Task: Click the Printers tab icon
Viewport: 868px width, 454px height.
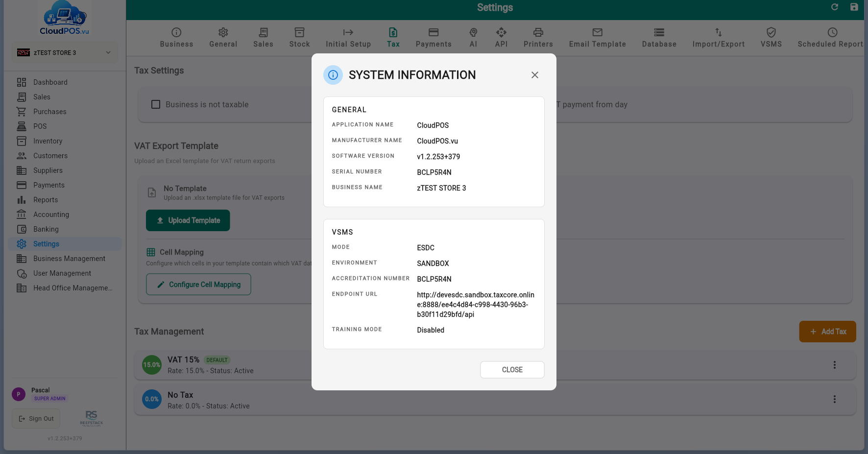Action: (x=538, y=32)
